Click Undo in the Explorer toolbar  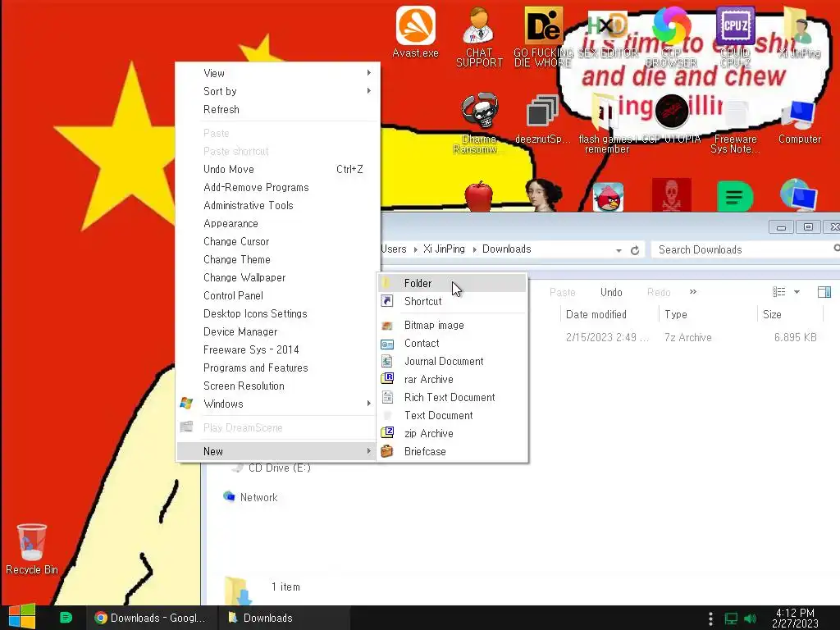(611, 292)
